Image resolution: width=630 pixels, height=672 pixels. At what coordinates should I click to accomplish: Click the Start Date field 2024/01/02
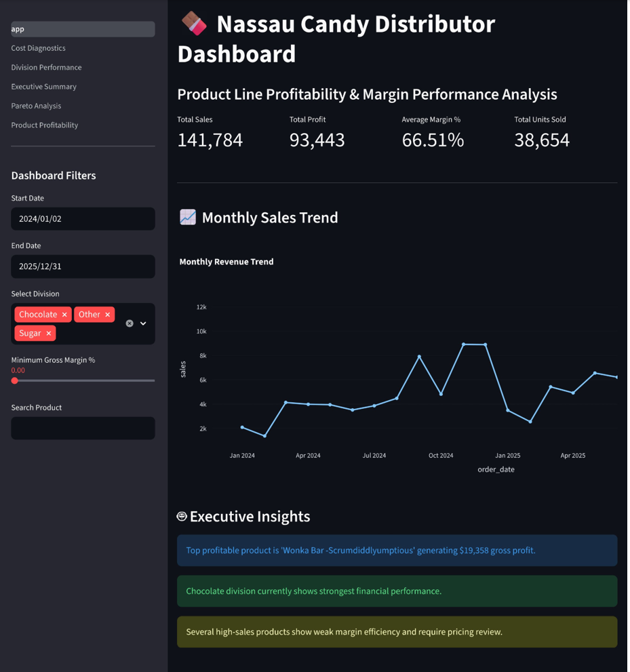pos(83,219)
